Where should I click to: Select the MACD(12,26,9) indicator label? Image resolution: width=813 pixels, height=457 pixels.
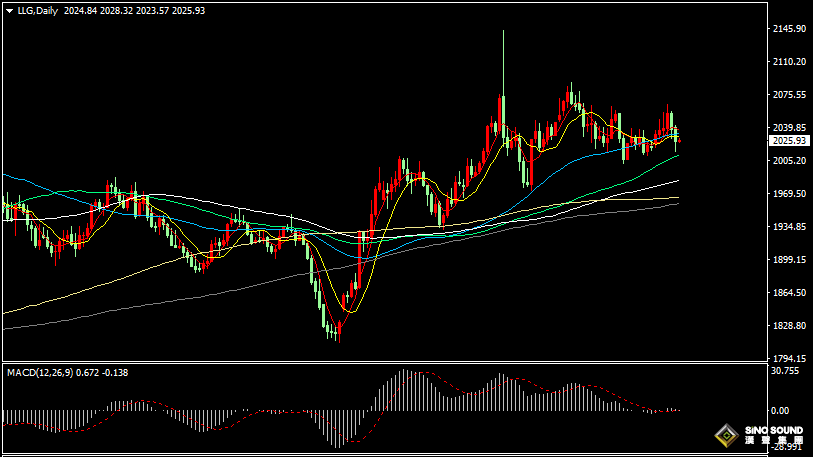click(x=40, y=372)
